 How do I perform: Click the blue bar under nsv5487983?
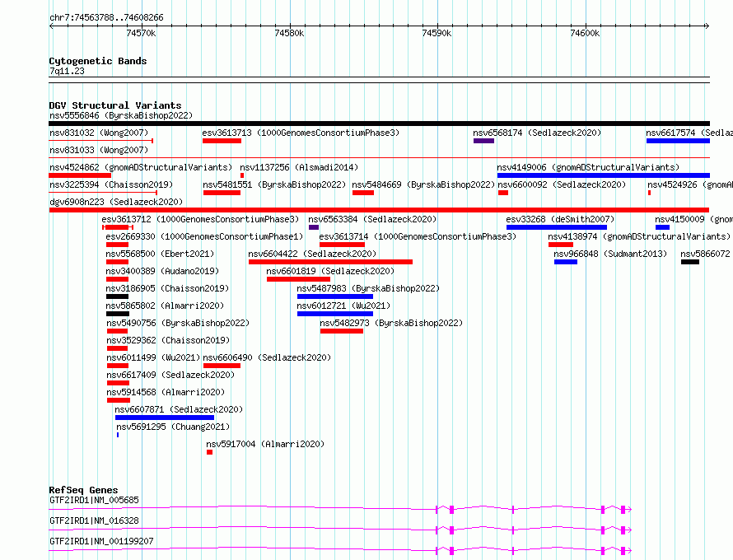click(335, 296)
